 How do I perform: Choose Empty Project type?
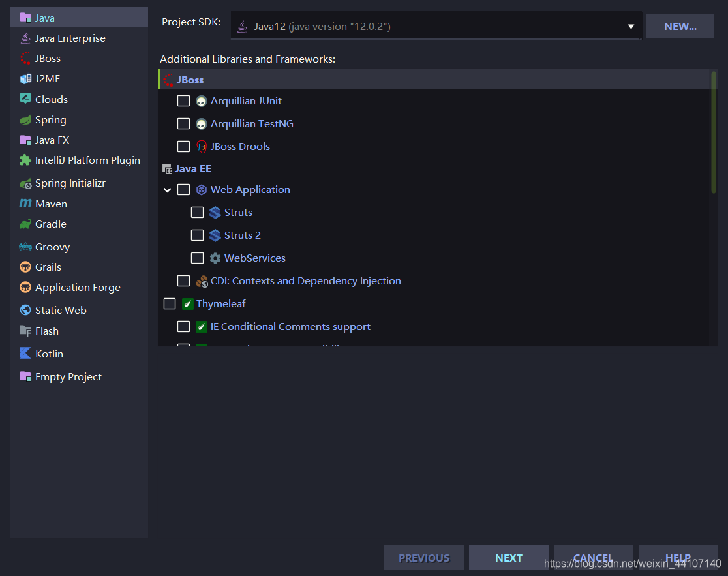79,376
